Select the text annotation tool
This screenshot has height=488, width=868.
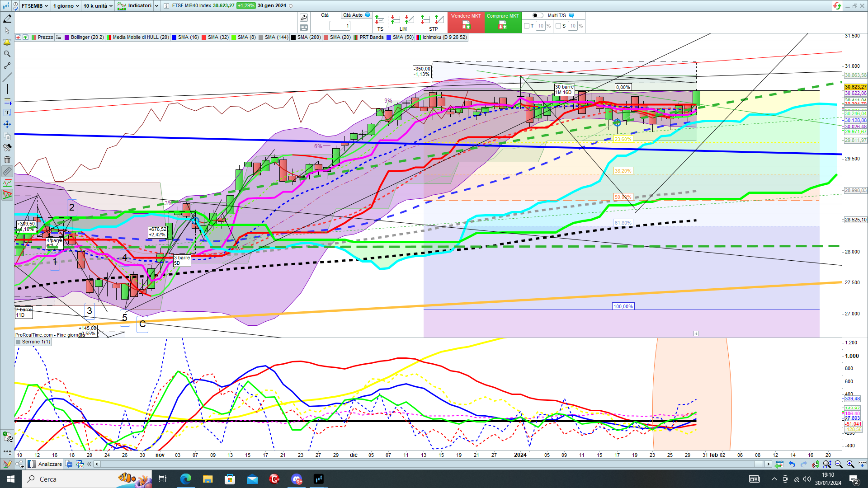point(7,113)
